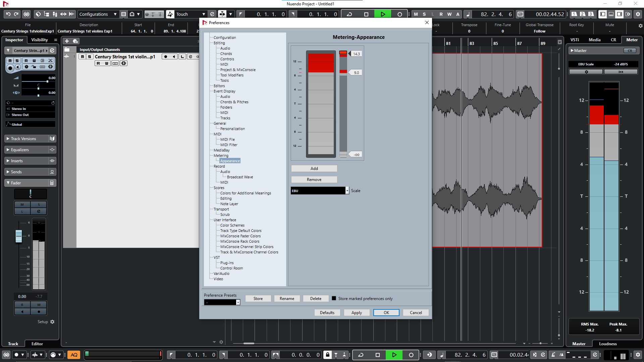Mute the Century Strings track
This screenshot has width=644, height=362.
pos(83,57)
